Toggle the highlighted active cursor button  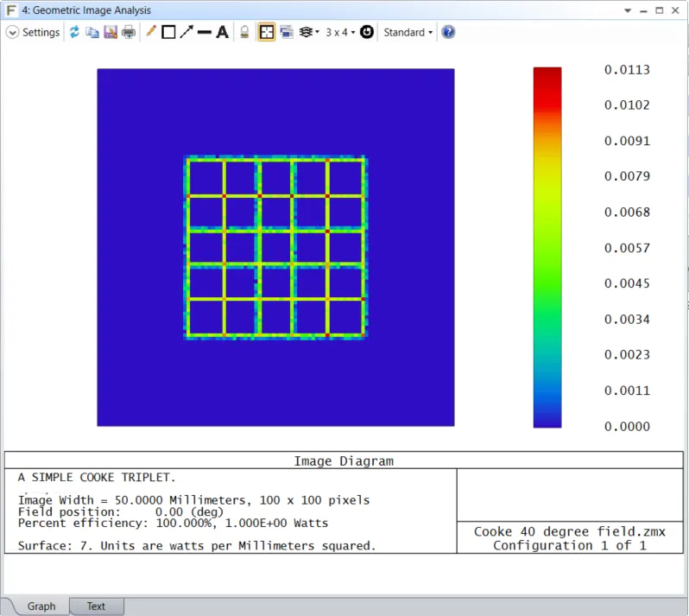(267, 32)
